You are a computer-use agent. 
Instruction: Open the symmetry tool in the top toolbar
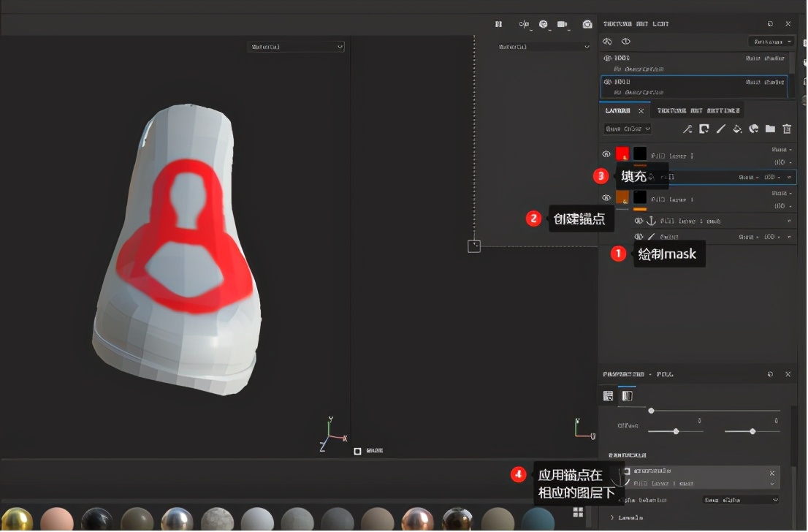pos(524,24)
